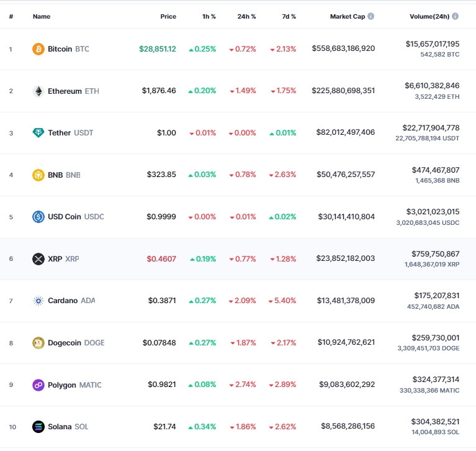Open Ethereum market cap value

(343, 91)
